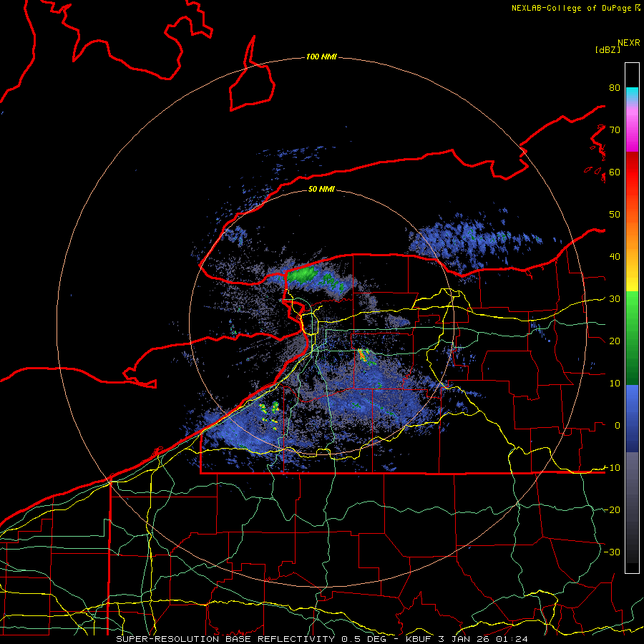Click the 30 value on dBZ scale
Viewport: 644px width, 644px height.
coord(615,299)
